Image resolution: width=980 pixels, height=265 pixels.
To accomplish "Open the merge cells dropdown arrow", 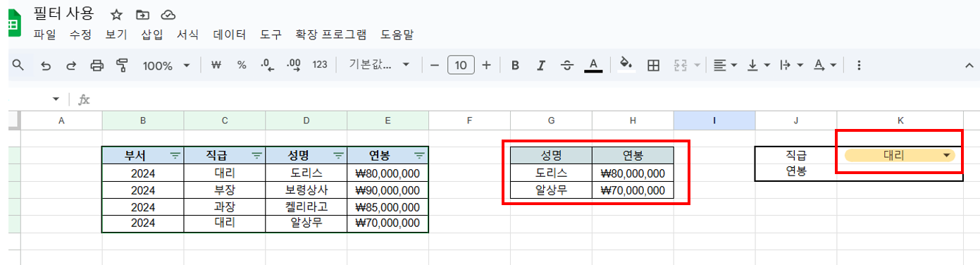I will click(697, 66).
